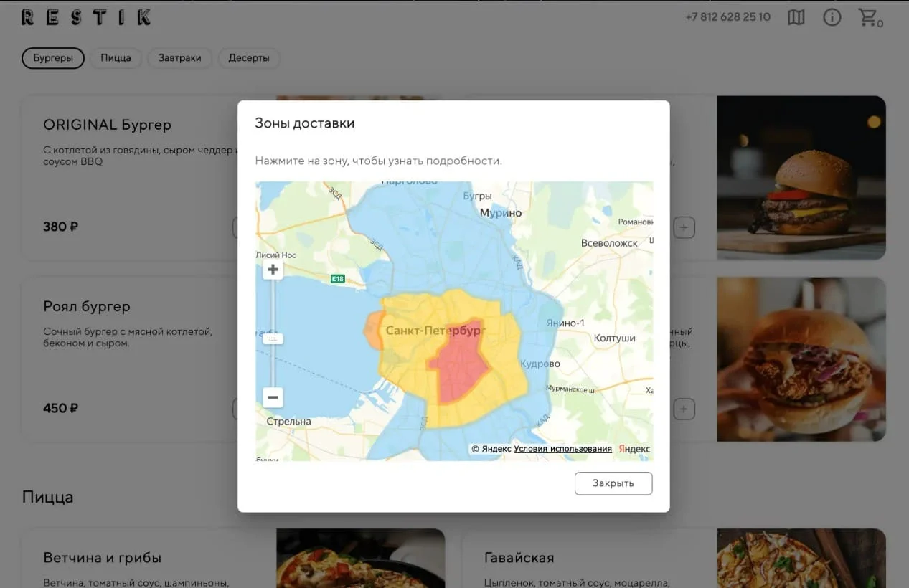
Task: Click the Санкт-Петербург label on map
Action: point(436,331)
